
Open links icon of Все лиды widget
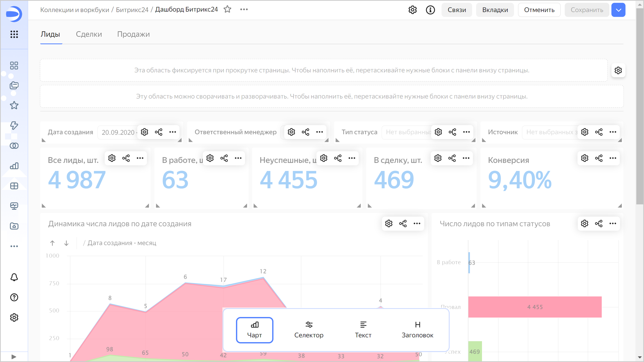click(x=126, y=158)
